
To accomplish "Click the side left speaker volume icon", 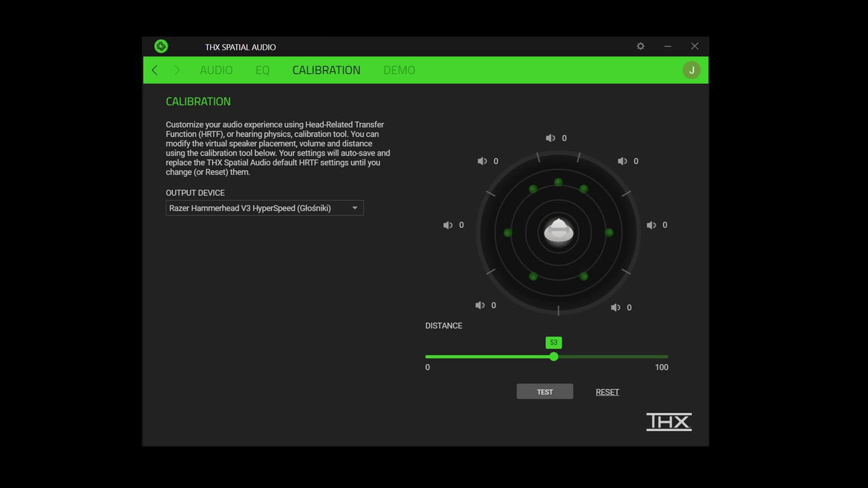I will pyautogui.click(x=448, y=225).
